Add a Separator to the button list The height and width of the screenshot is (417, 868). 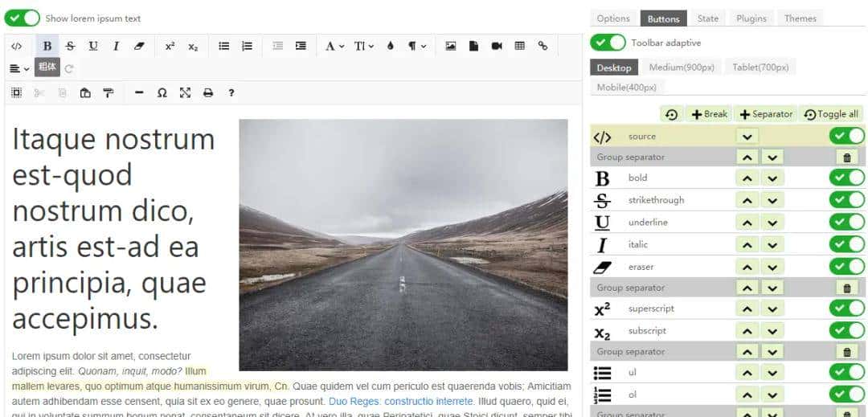pyautogui.click(x=766, y=114)
